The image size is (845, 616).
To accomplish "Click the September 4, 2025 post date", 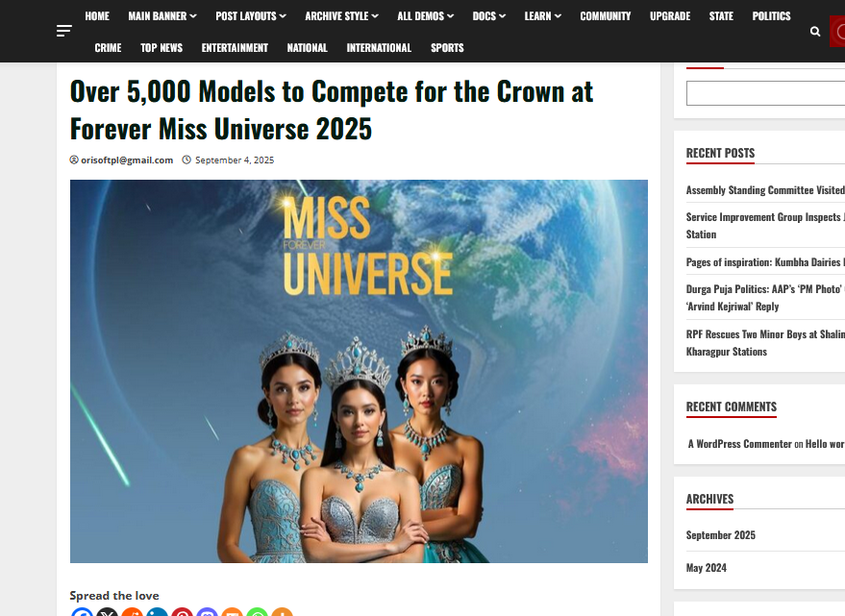I will pos(235,160).
